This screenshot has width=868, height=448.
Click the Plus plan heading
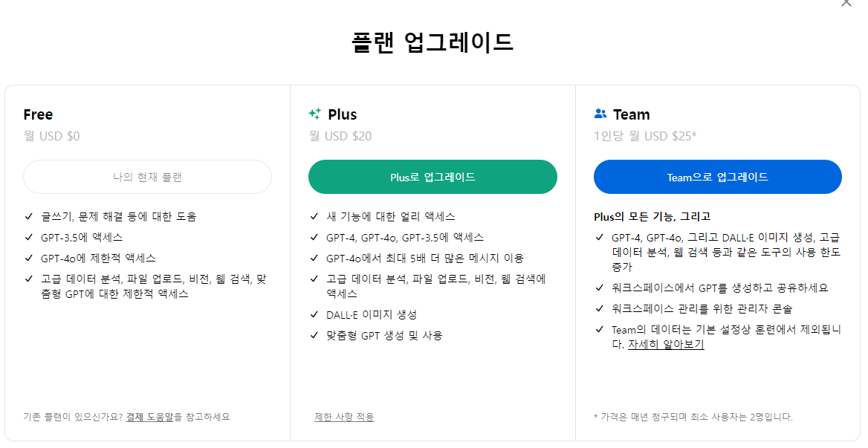[x=344, y=114]
